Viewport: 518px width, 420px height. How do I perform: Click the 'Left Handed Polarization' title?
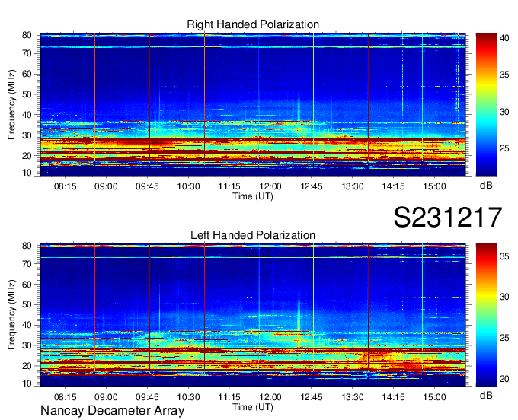[x=253, y=235]
